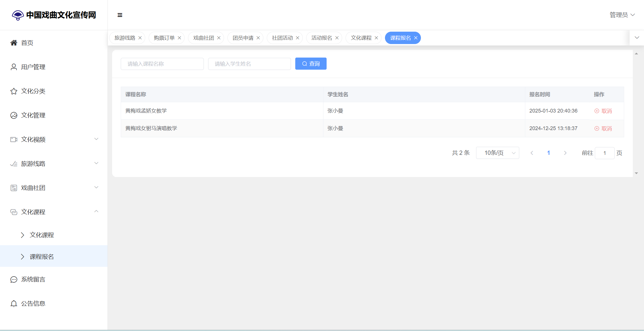Click the 查询 search button

click(x=311, y=64)
